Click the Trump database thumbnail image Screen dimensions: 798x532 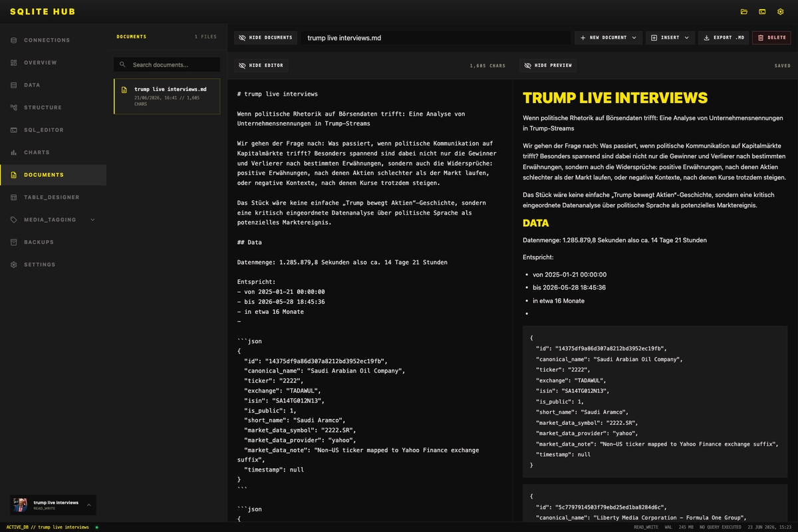click(21, 505)
